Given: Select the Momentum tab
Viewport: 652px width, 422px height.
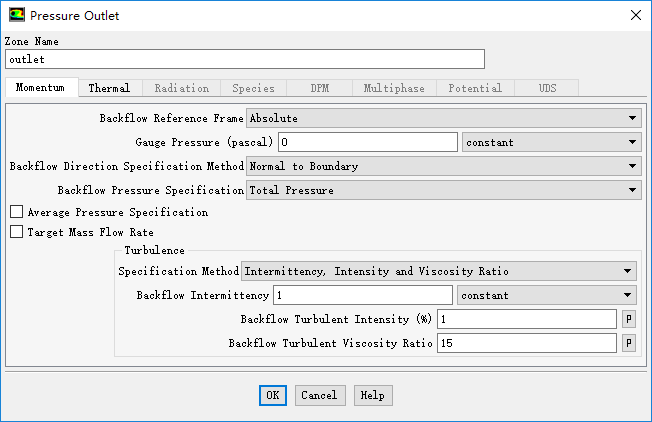Looking at the screenshot, I should point(40,88).
